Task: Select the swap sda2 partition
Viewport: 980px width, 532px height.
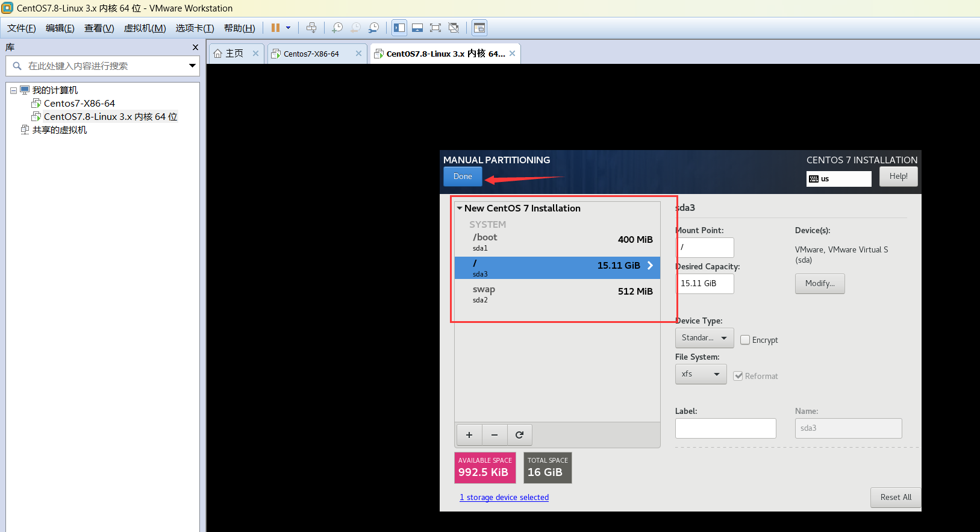Action: [557, 293]
